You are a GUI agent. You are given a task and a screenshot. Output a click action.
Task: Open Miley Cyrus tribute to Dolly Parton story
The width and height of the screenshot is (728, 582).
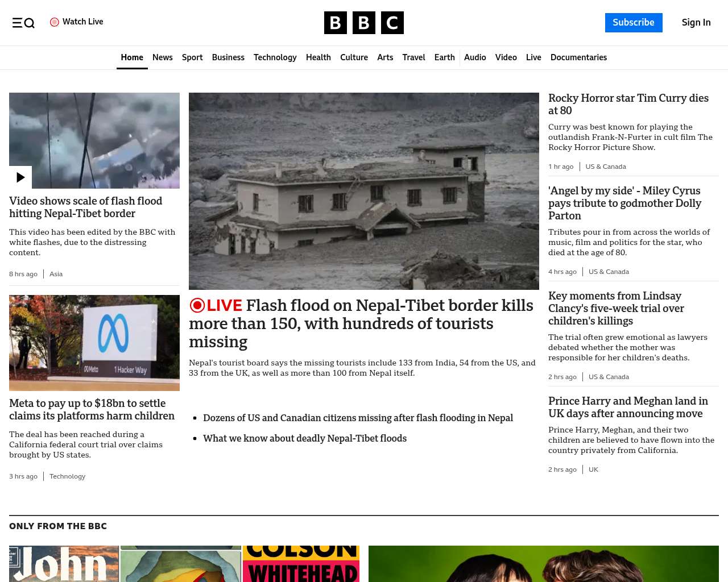point(625,203)
